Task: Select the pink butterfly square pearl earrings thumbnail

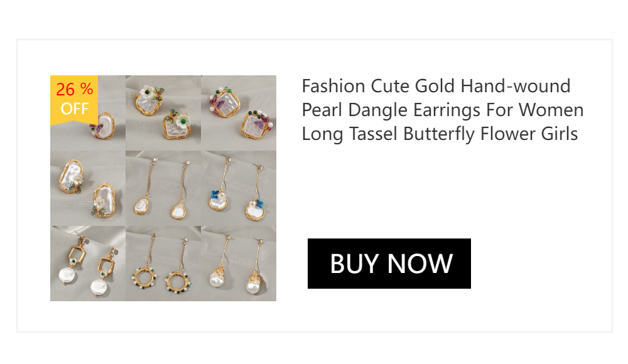Action: [x=239, y=113]
